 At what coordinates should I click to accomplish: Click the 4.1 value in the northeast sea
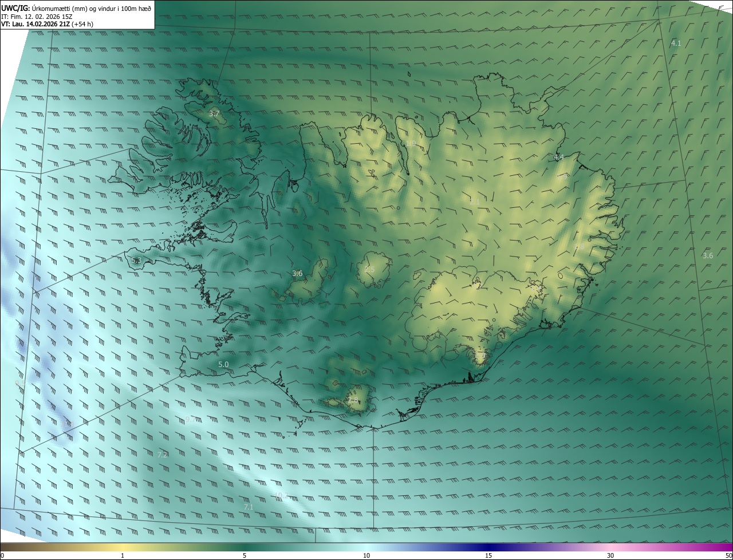tap(676, 44)
